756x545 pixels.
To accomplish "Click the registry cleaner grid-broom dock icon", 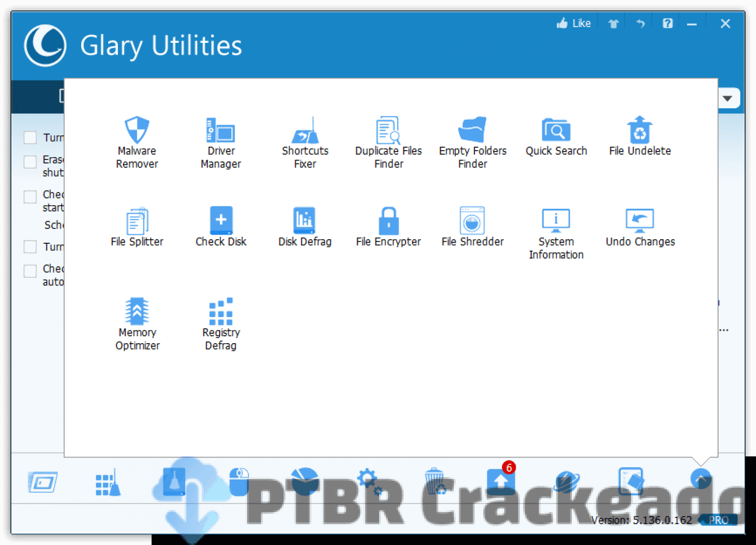I will (x=108, y=482).
